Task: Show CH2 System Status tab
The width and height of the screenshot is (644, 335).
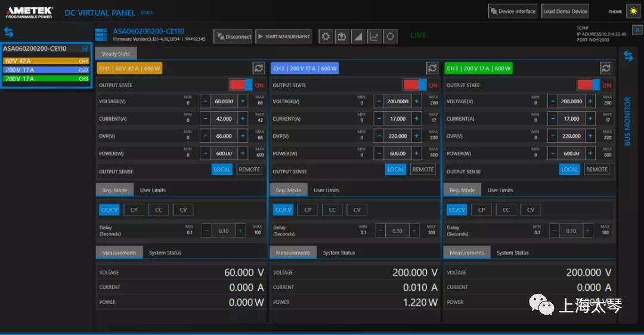Action: tap(339, 253)
